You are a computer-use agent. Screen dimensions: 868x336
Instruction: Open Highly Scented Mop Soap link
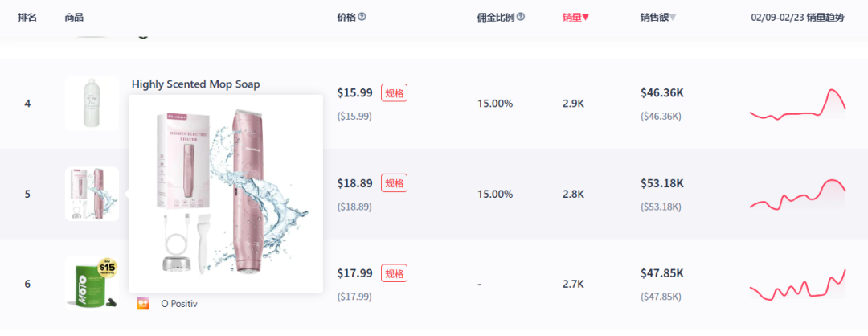(195, 84)
